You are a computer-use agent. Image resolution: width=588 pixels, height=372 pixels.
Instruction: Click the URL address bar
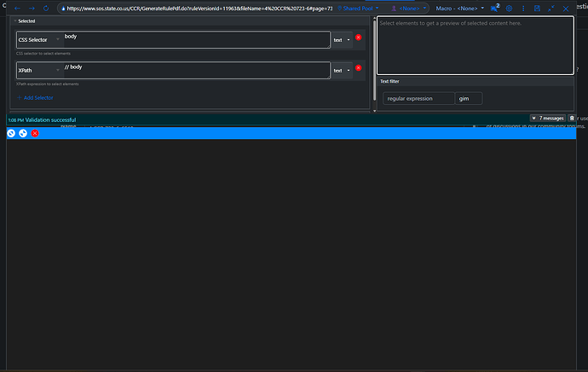[x=205, y=8]
